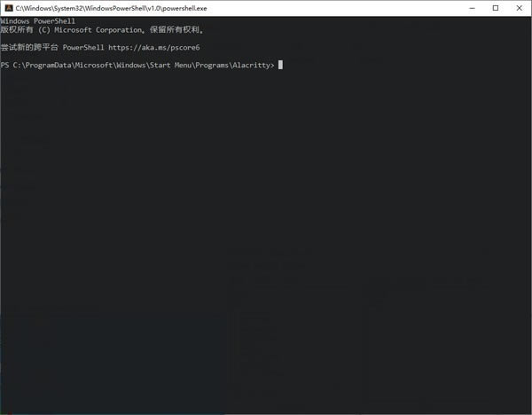
Task: Close the powershell.exe window
Action: point(519,8)
